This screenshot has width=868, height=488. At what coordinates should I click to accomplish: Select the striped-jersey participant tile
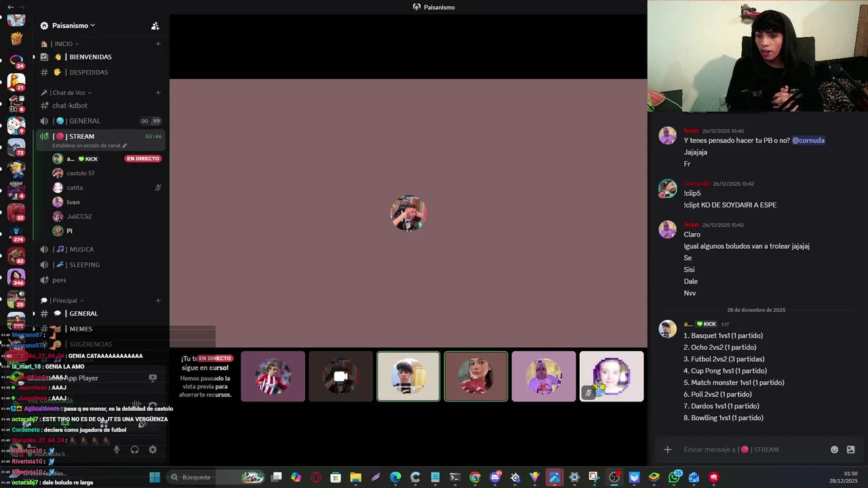coord(273,376)
